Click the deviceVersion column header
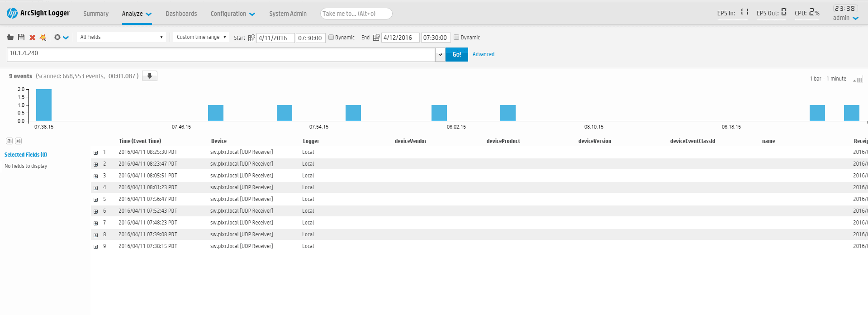Image resolution: width=868 pixels, height=315 pixels. 595,141
